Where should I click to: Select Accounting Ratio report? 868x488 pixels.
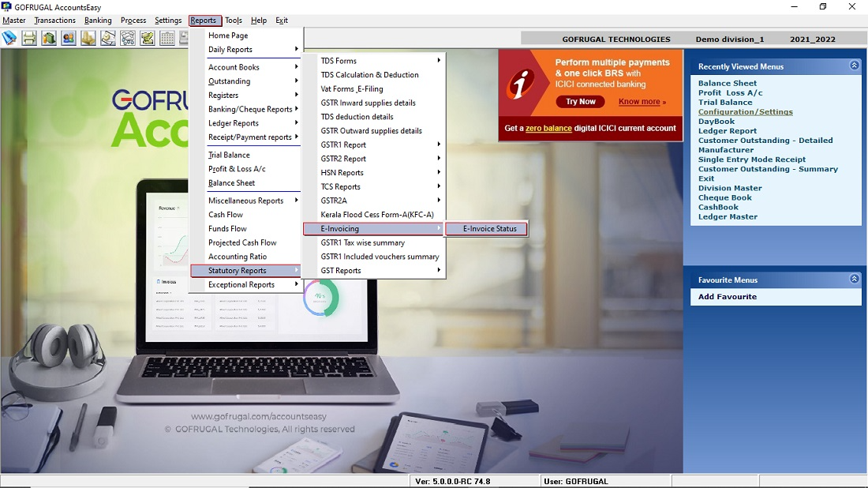(245, 257)
